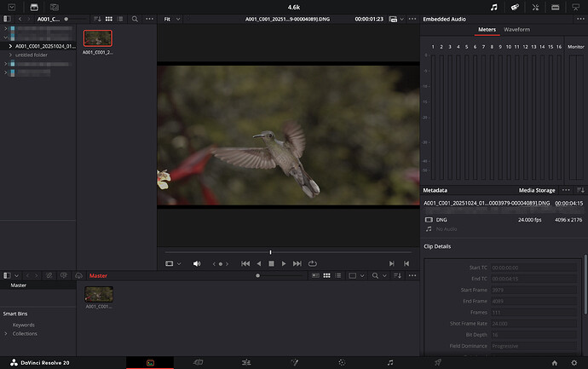This screenshot has height=369, width=588.
Task: Toggle Media Pool bin list sidebar
Action: pyautogui.click(x=7, y=275)
